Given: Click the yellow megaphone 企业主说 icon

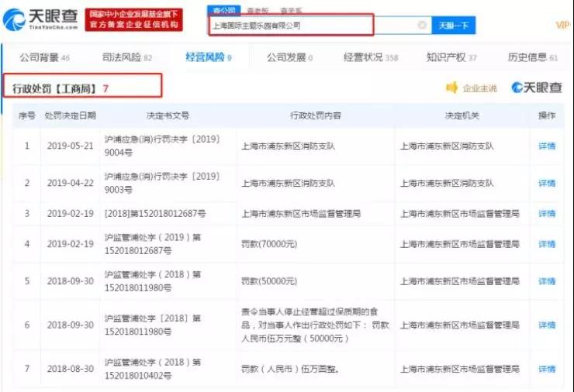Looking at the screenshot, I should (452, 88).
